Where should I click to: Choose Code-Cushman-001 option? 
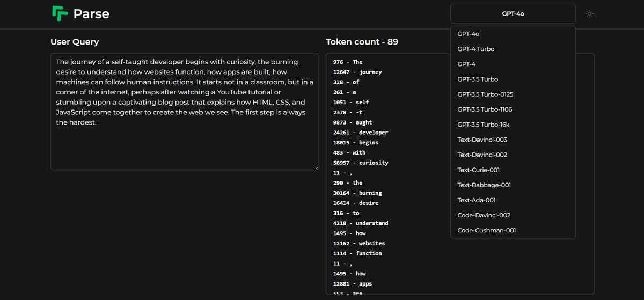coord(486,230)
